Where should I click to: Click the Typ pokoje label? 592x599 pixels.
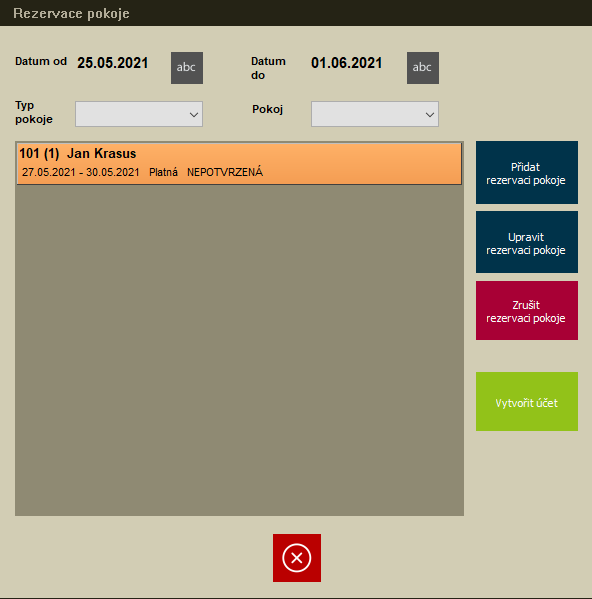[x=34, y=112]
